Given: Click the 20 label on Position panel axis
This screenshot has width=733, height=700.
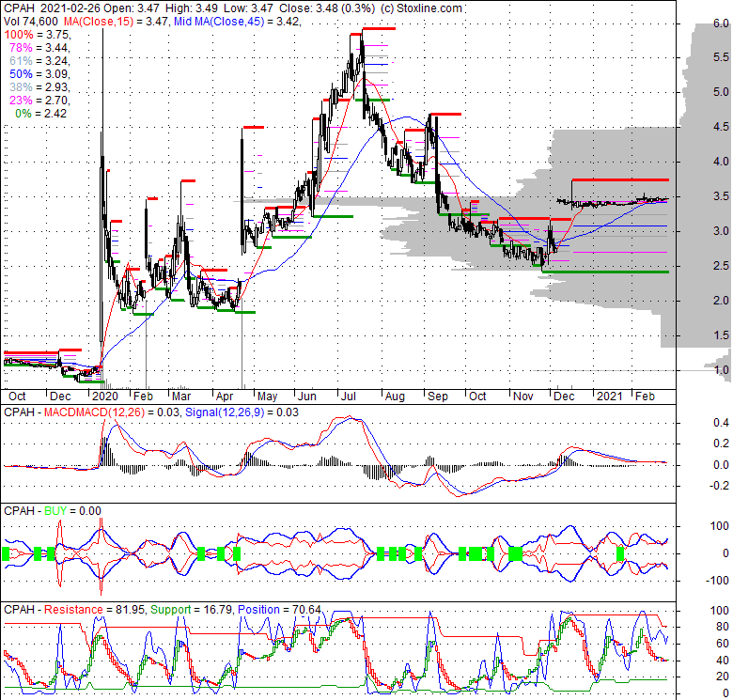Looking at the screenshot, I should click(723, 677).
